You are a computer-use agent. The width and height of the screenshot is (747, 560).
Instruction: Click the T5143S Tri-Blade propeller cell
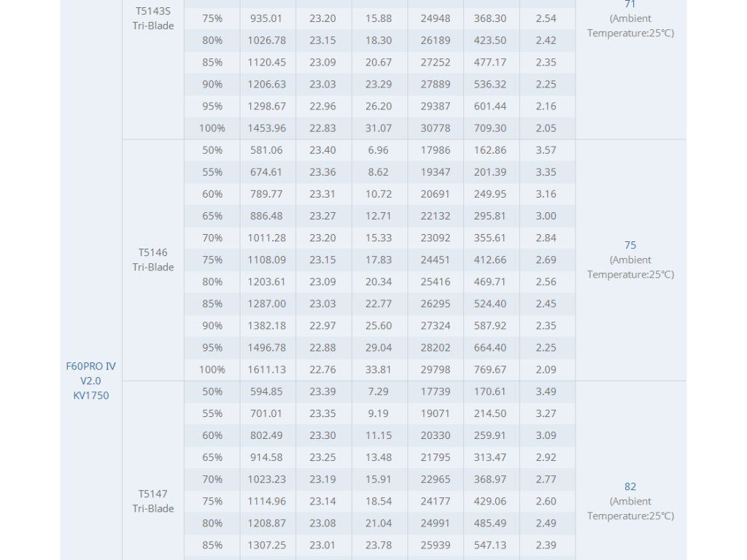[153, 18]
